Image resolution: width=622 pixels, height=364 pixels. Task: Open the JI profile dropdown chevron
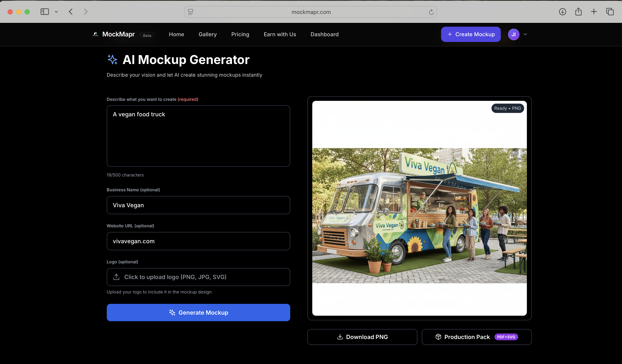coord(525,34)
